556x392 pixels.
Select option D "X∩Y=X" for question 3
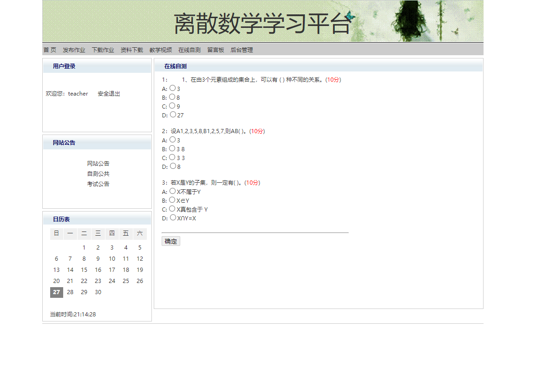172,218
